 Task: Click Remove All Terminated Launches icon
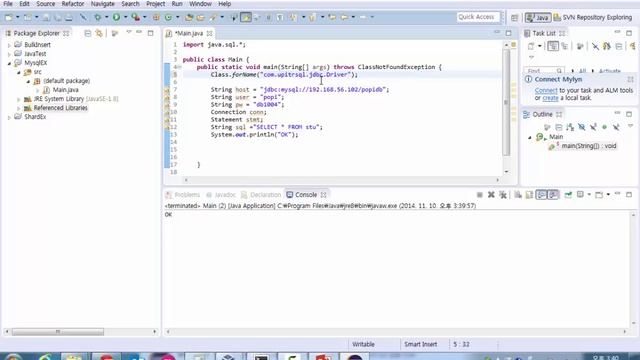point(503,195)
